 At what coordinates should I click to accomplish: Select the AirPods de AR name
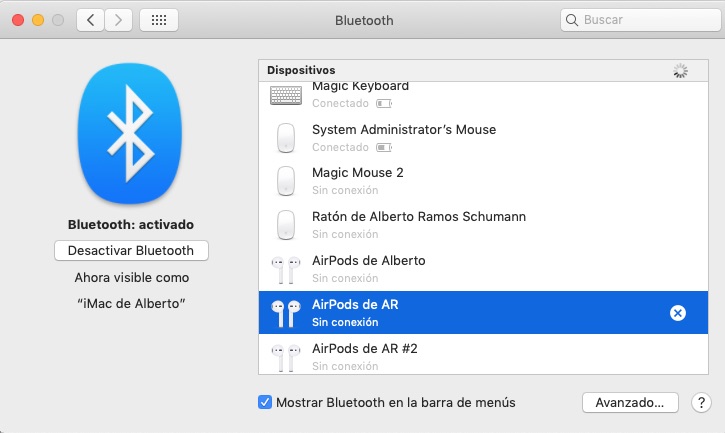(x=355, y=304)
